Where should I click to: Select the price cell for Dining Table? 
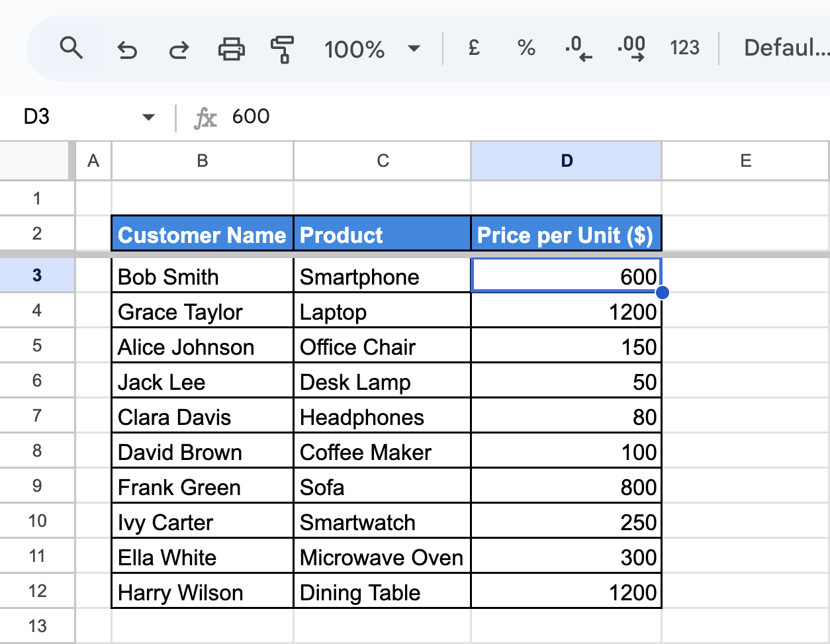567,591
